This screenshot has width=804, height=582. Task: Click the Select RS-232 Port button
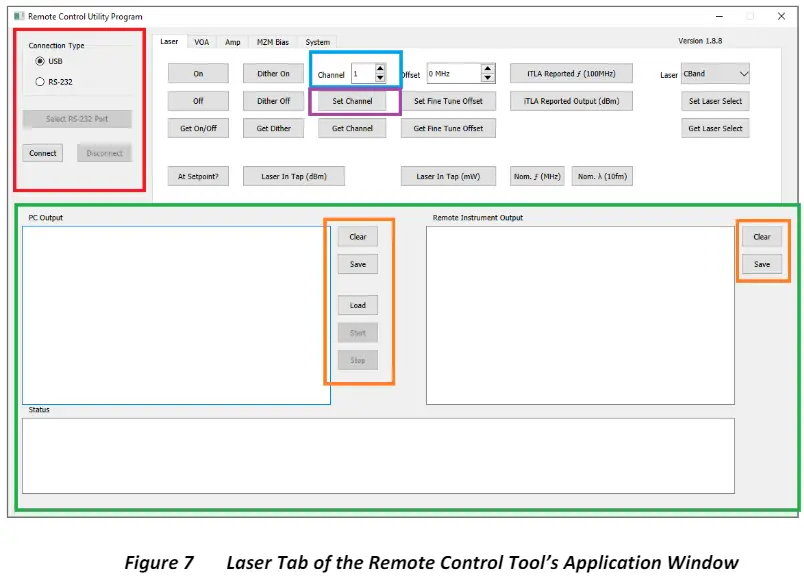tap(77, 119)
